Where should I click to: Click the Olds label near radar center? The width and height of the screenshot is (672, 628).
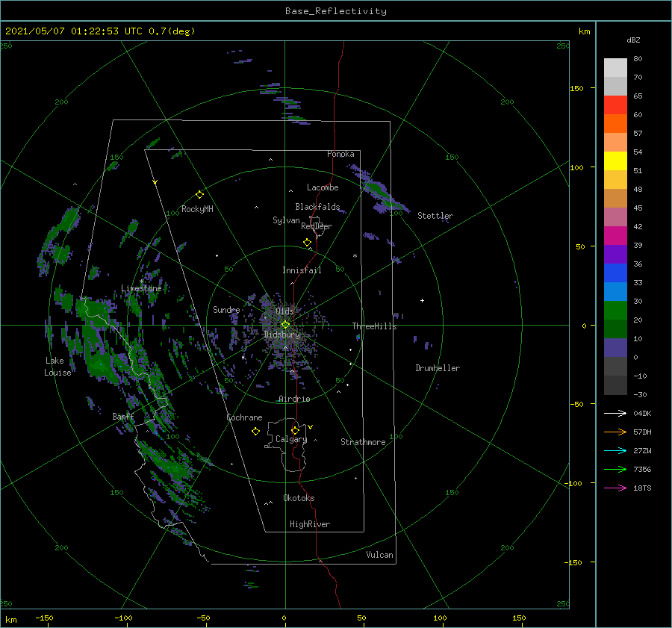[284, 311]
